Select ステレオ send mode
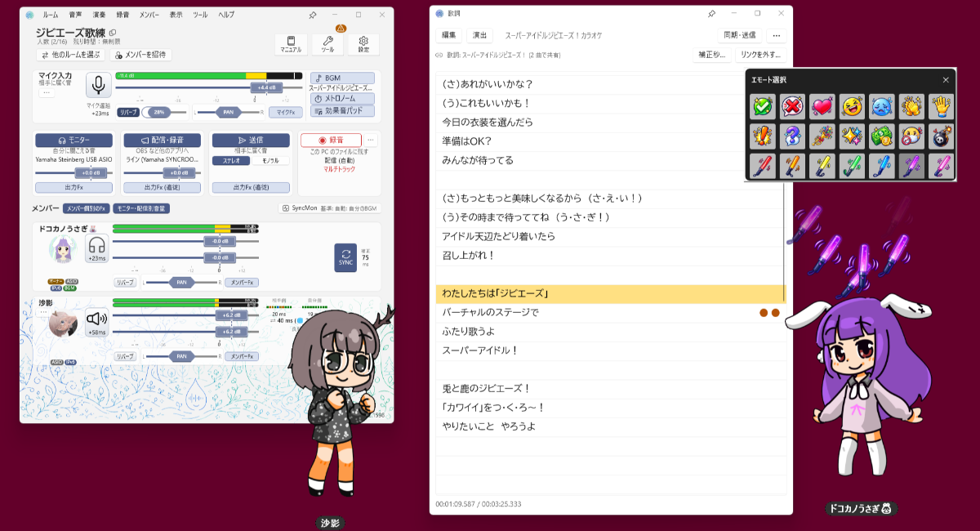Image resolution: width=980 pixels, height=531 pixels. click(230, 160)
